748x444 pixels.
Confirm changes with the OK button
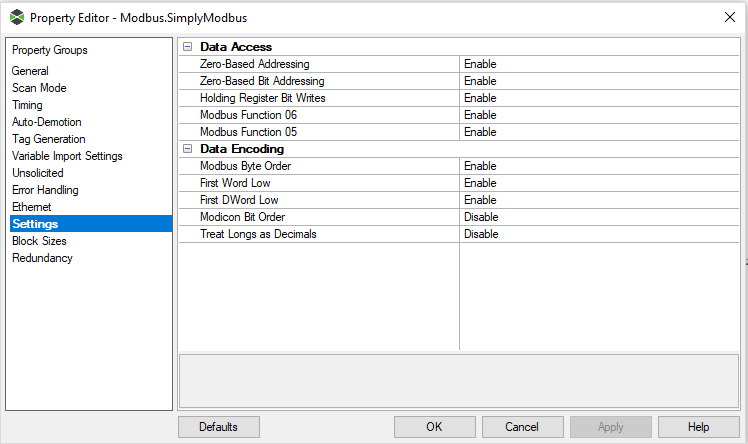(x=435, y=427)
